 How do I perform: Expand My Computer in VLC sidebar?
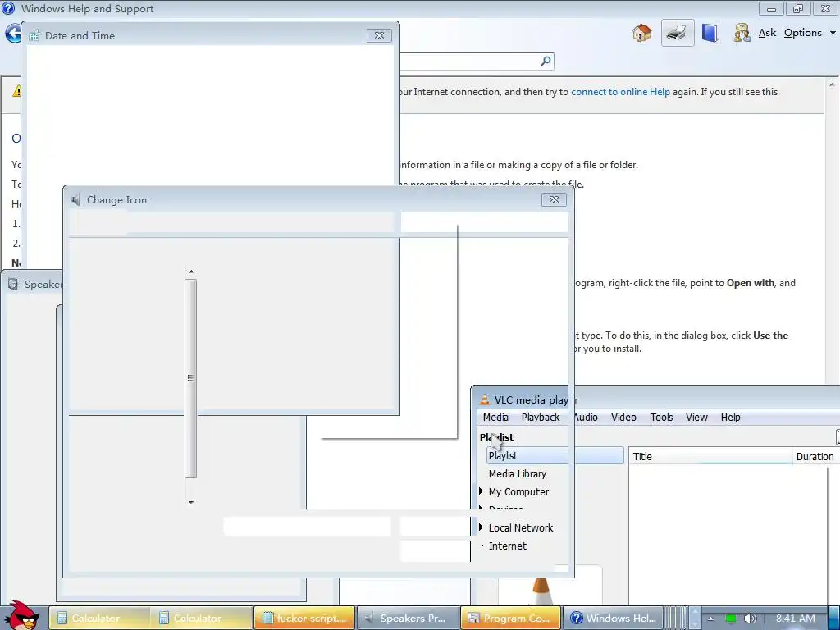coord(481,491)
